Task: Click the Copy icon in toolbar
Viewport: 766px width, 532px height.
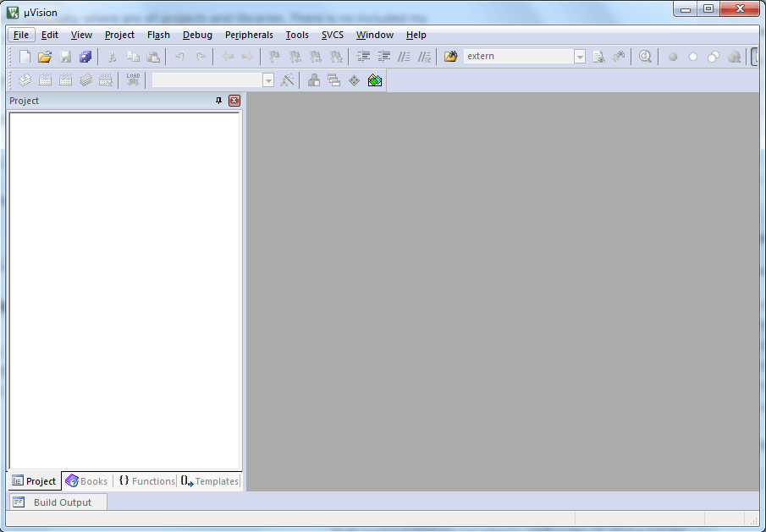Action: point(133,57)
